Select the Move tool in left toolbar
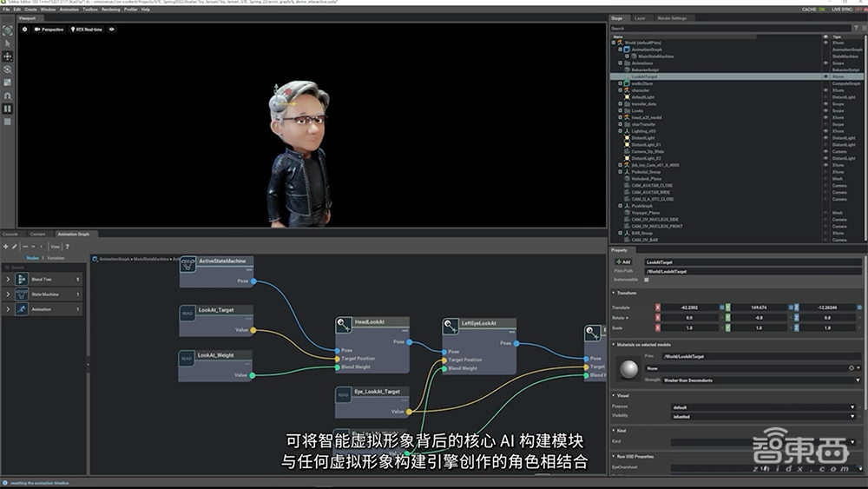The height and width of the screenshot is (489, 868). [8, 56]
